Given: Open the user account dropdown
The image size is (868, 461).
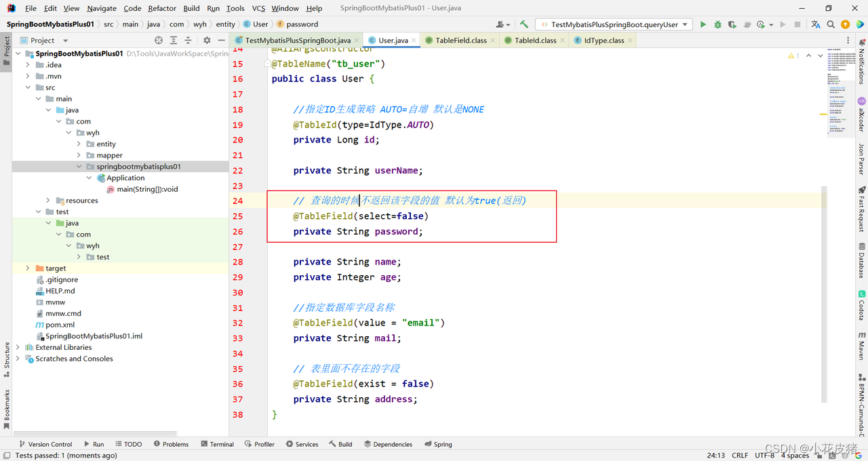Looking at the screenshot, I should [503, 24].
